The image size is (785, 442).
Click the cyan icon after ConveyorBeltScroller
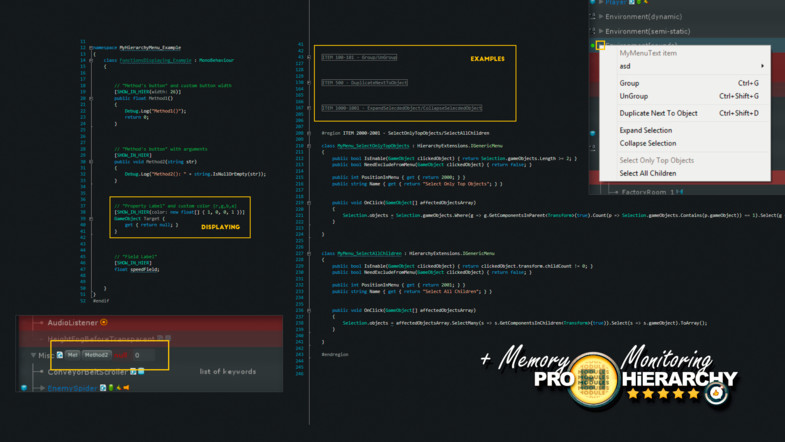[141, 371]
